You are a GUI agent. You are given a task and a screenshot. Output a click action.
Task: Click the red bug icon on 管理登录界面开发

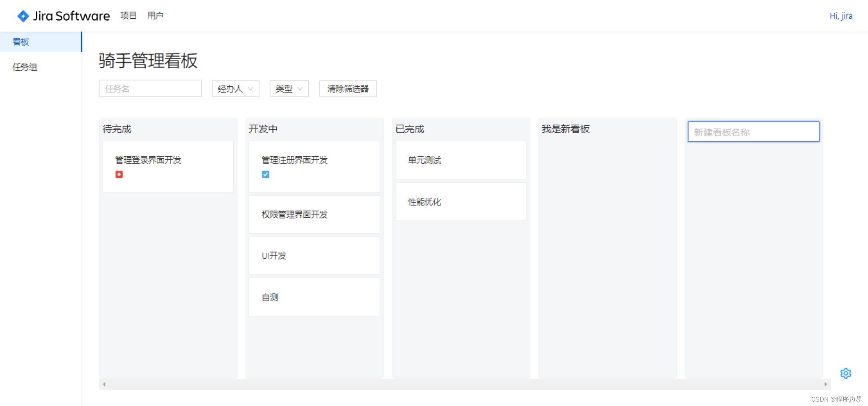pos(119,174)
